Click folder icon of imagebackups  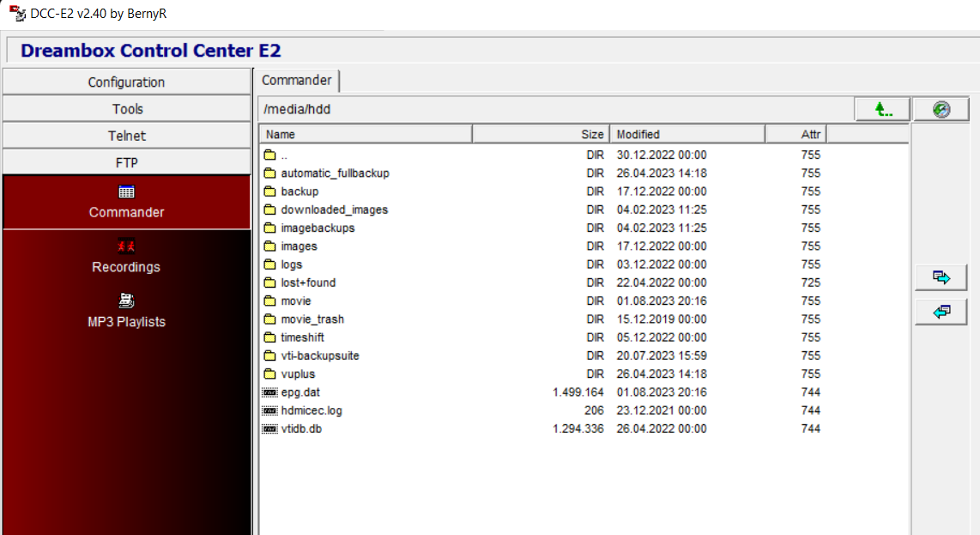269,228
